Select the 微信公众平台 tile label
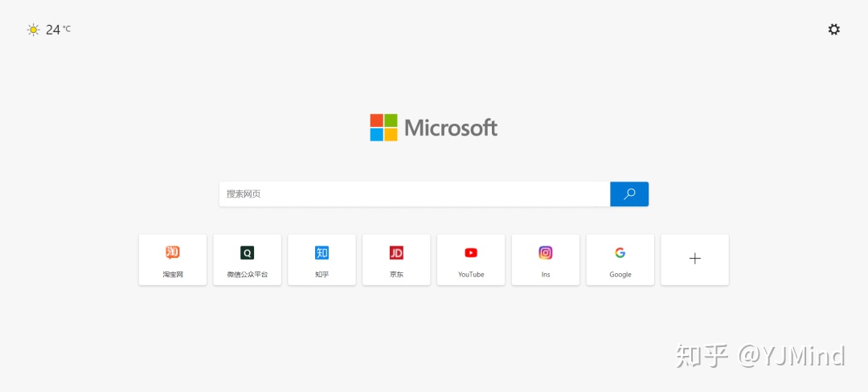Image resolution: width=868 pixels, height=392 pixels. tap(247, 275)
